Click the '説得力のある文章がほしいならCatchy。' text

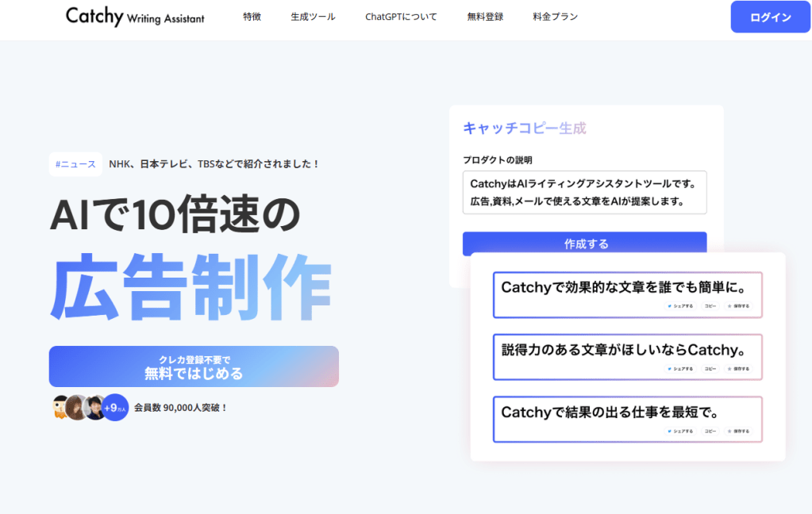coord(625,350)
